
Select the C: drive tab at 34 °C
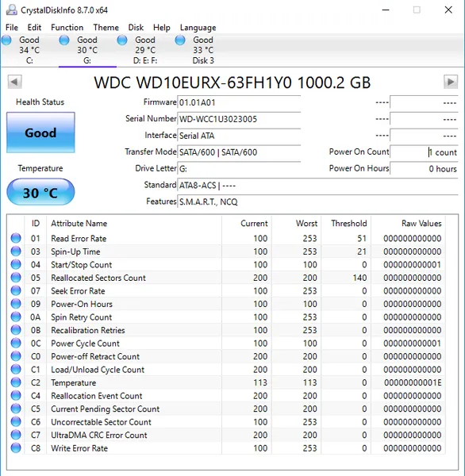click(29, 50)
